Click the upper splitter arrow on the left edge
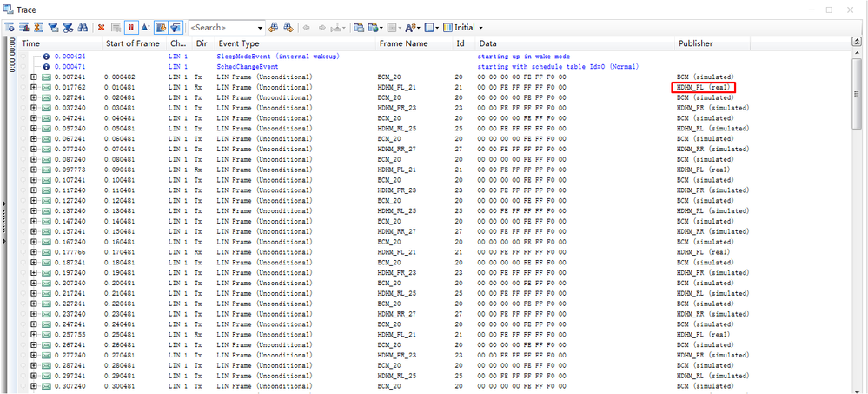The height and width of the screenshot is (394, 868). (x=4, y=204)
